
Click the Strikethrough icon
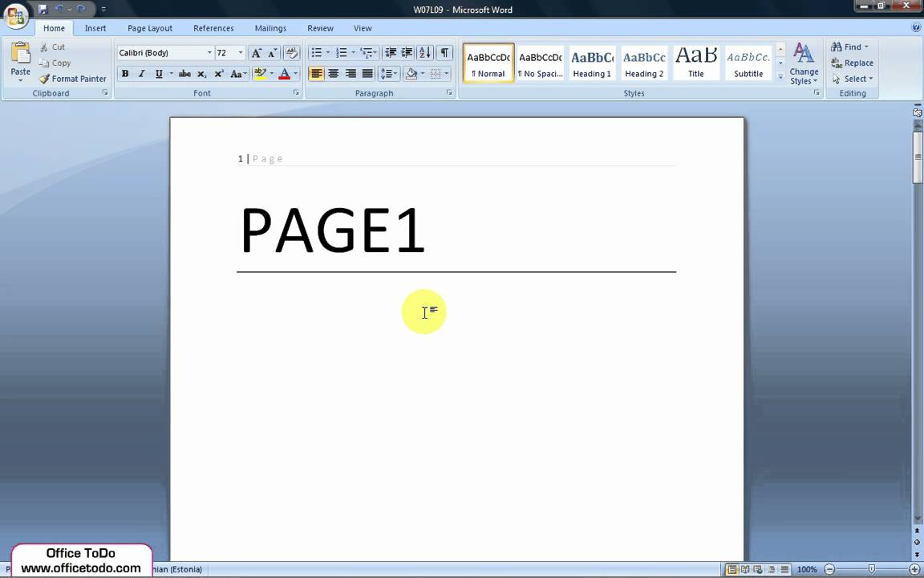[184, 74]
